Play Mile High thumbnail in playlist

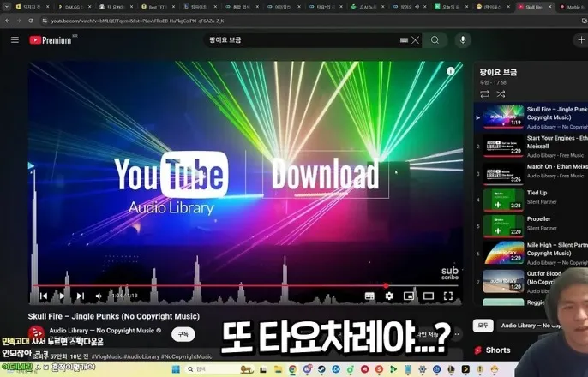coord(503,253)
